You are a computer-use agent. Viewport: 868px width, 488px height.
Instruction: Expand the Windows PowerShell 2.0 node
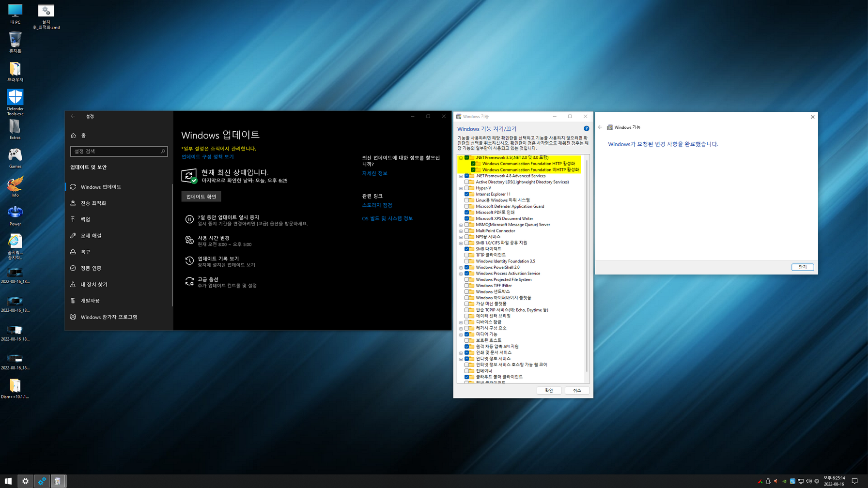click(461, 268)
